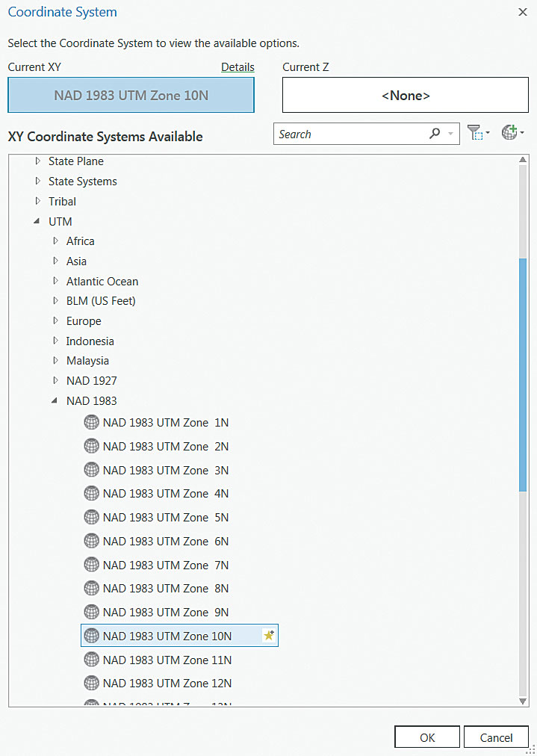
Task: Select NAD 1983 UTM Zone 11N
Action: (x=167, y=660)
